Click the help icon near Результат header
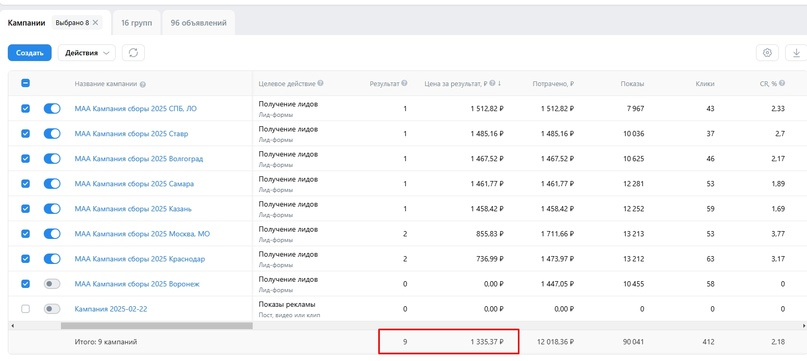Viewport: 807px width, 361px height. pyautogui.click(x=405, y=83)
